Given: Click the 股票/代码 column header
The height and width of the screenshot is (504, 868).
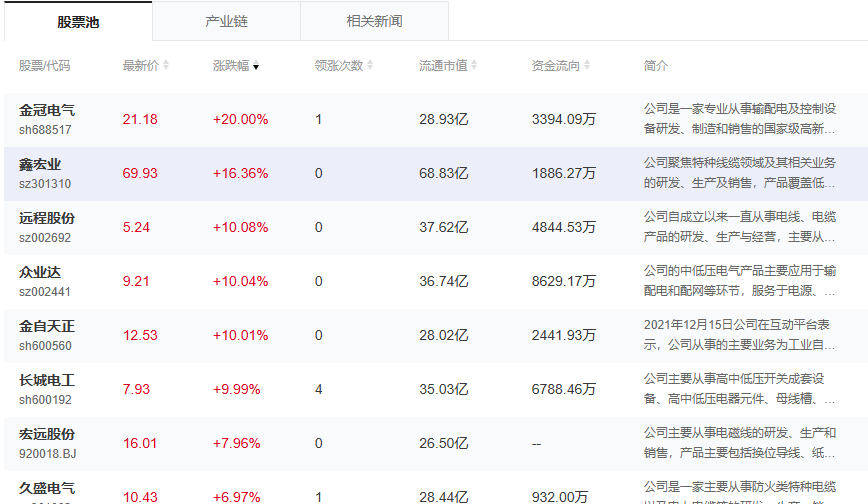Looking at the screenshot, I should click(44, 65).
